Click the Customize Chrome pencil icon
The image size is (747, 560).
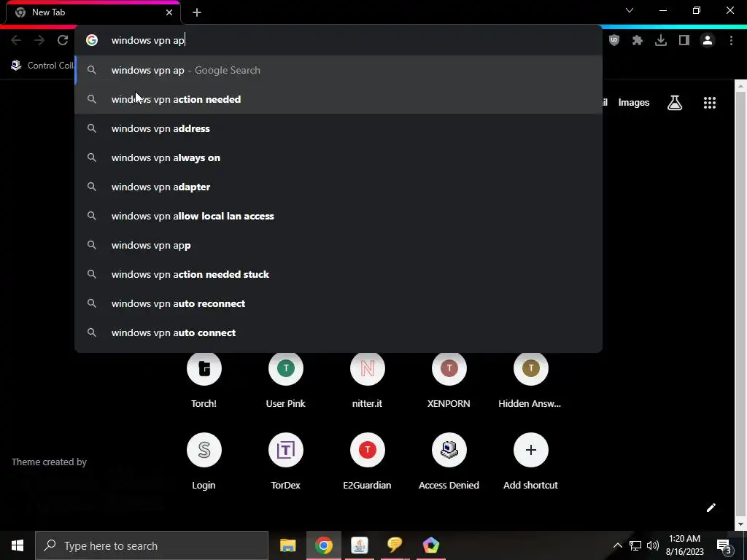[711, 507]
